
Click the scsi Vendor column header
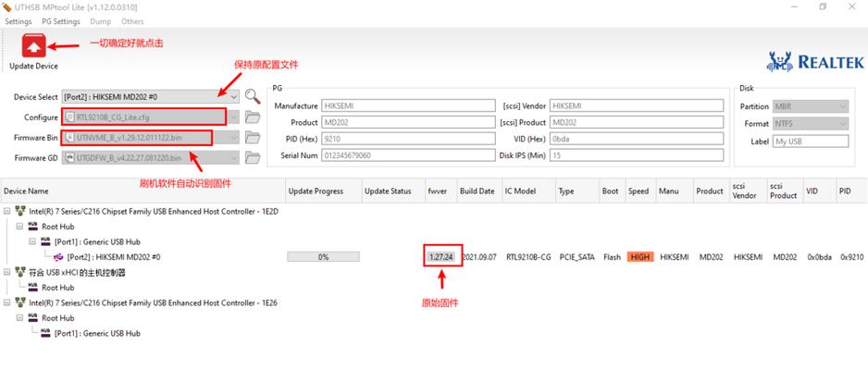tap(748, 191)
